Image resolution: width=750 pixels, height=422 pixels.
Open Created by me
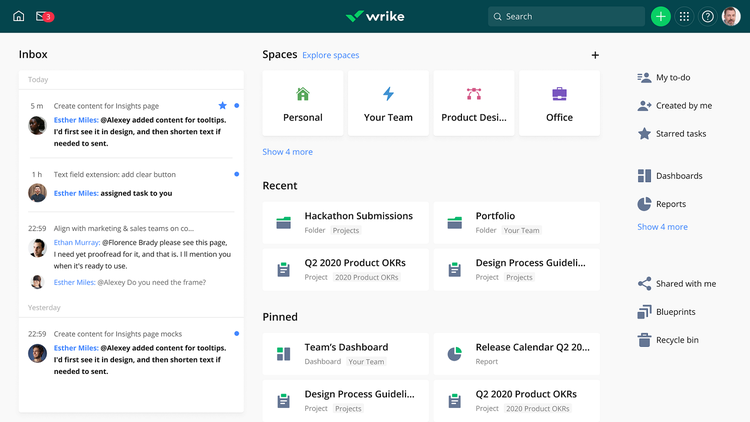(x=674, y=106)
